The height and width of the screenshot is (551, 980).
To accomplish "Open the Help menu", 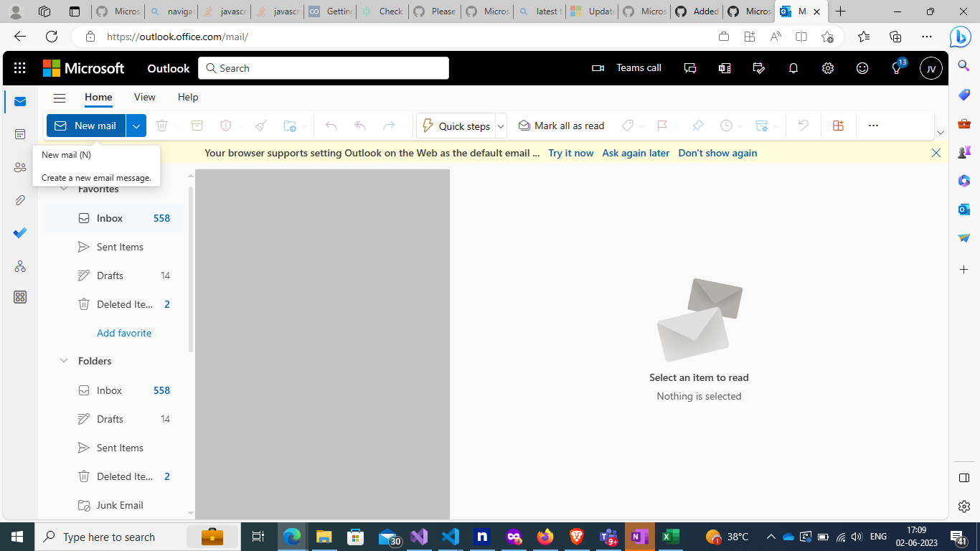I will 187,97.
